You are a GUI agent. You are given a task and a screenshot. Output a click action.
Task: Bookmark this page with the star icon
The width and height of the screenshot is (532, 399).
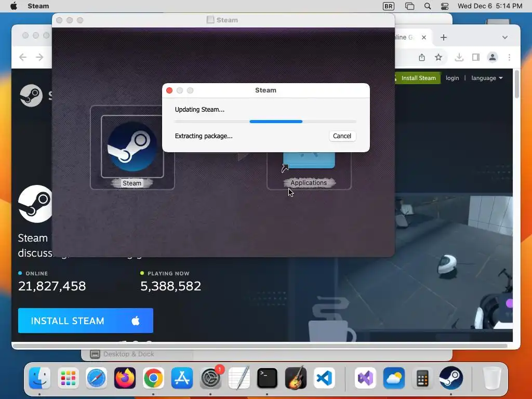click(x=438, y=57)
